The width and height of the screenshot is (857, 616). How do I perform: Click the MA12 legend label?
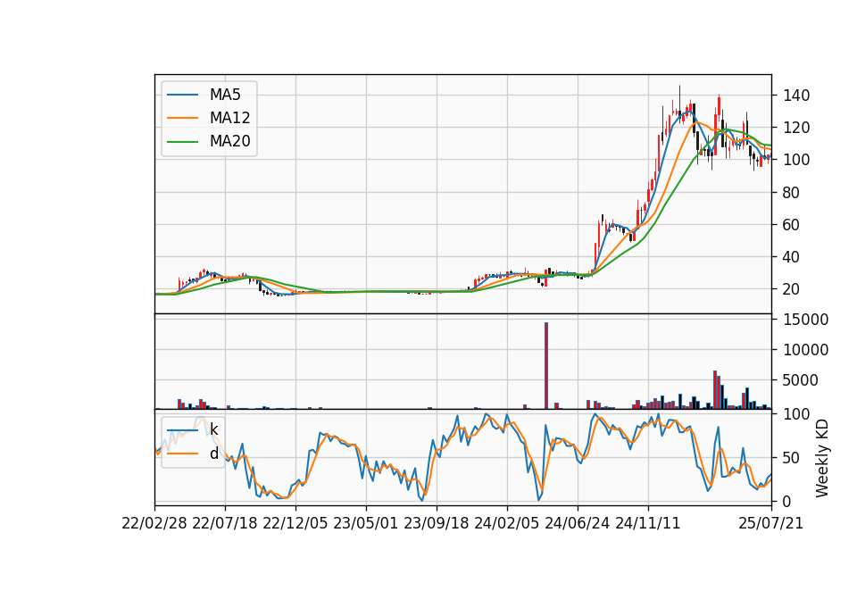pyautogui.click(x=229, y=118)
